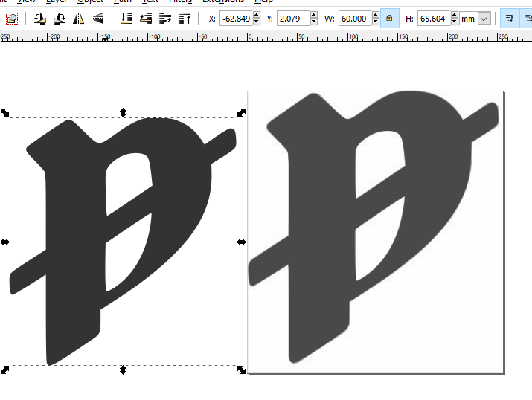Increase the X position with stepper
The image size is (532, 400).
pos(257,15)
